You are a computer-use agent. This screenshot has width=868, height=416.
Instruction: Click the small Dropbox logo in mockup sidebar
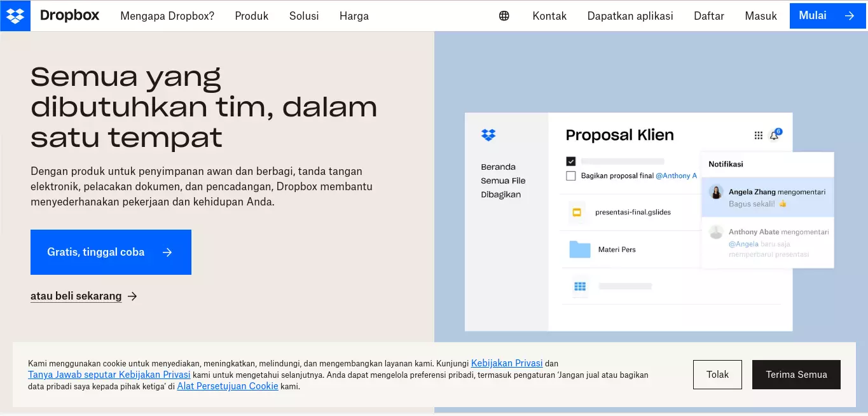click(488, 135)
